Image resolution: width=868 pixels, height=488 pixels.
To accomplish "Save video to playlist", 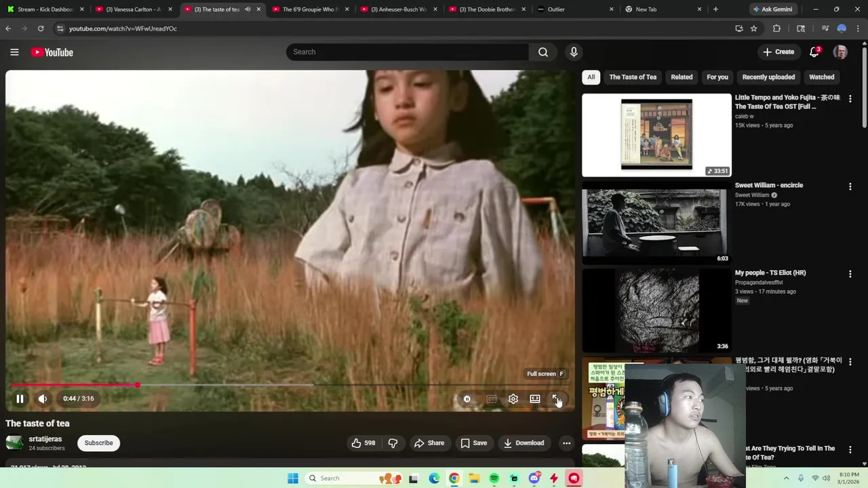I will click(473, 443).
